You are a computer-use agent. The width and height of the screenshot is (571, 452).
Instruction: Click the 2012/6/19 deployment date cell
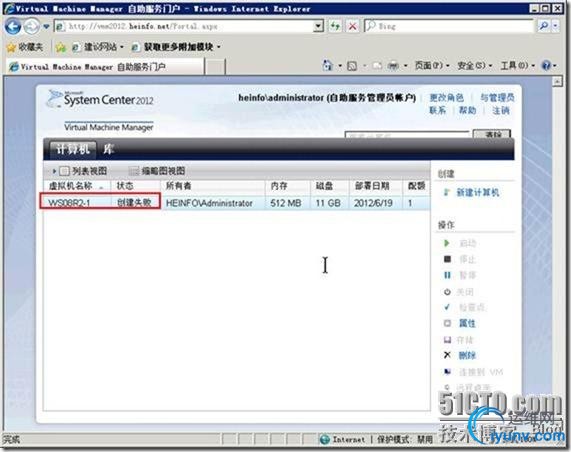click(373, 203)
